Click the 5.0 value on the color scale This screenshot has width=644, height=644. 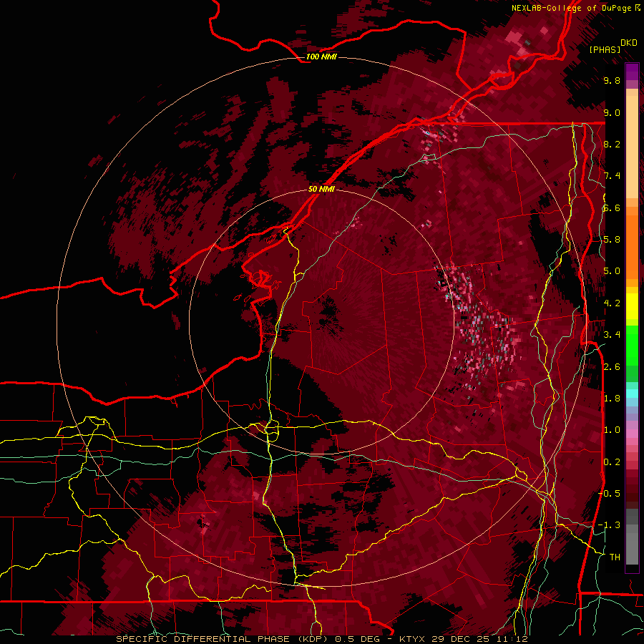point(612,271)
